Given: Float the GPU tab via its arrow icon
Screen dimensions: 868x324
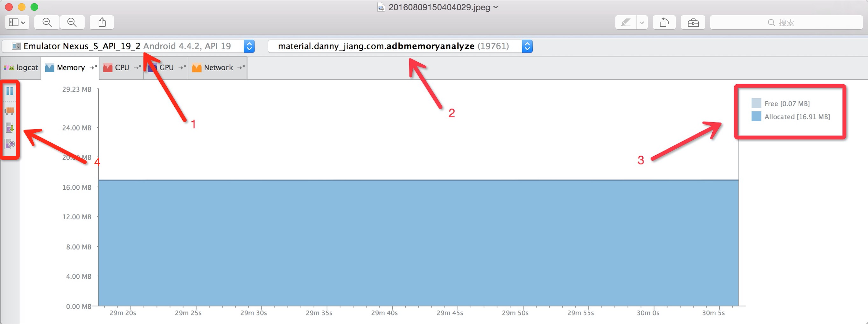Looking at the screenshot, I should (182, 67).
